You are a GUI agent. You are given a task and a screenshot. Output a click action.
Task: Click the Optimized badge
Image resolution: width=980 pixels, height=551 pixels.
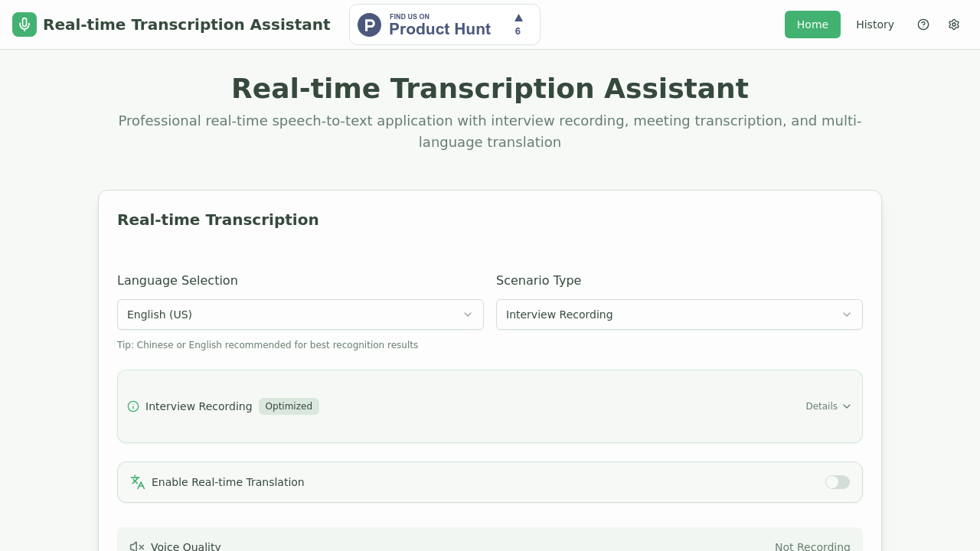(289, 406)
